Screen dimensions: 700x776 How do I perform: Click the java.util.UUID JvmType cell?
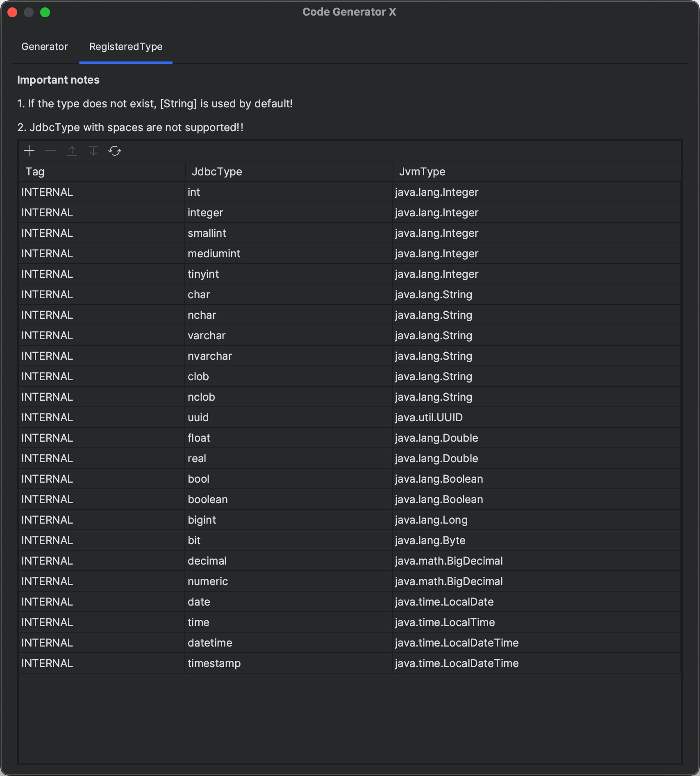coord(536,417)
